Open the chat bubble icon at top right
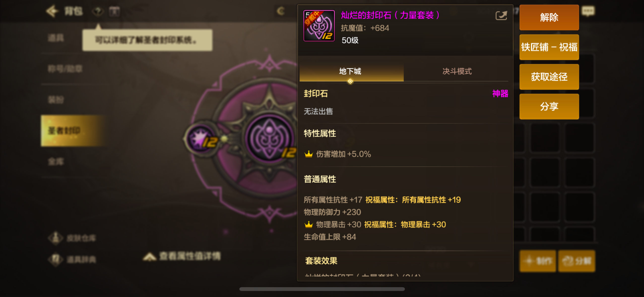The height and width of the screenshot is (297, 644). pos(588,11)
